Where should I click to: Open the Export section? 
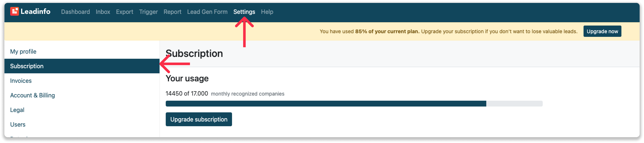pyautogui.click(x=125, y=12)
